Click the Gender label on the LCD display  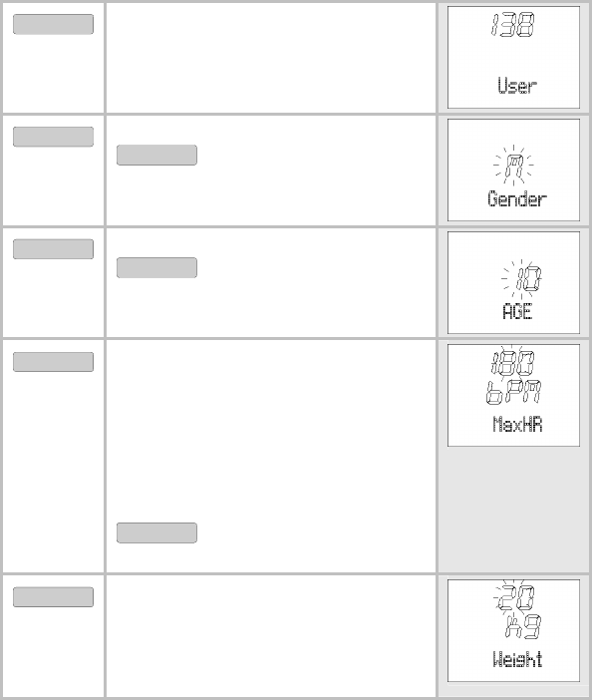point(517,198)
